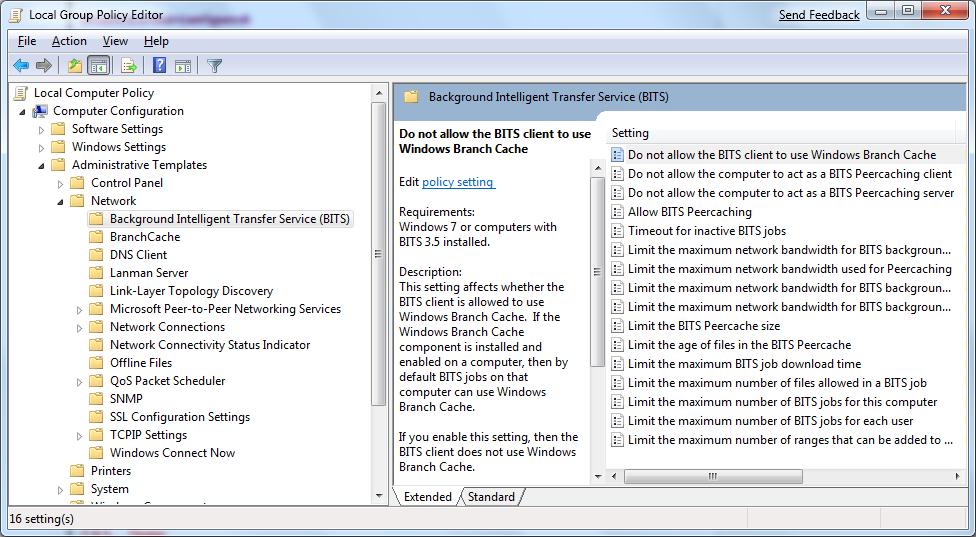Select Network Connectivity Status Indicator tree item
976x537 pixels.
tap(210, 345)
